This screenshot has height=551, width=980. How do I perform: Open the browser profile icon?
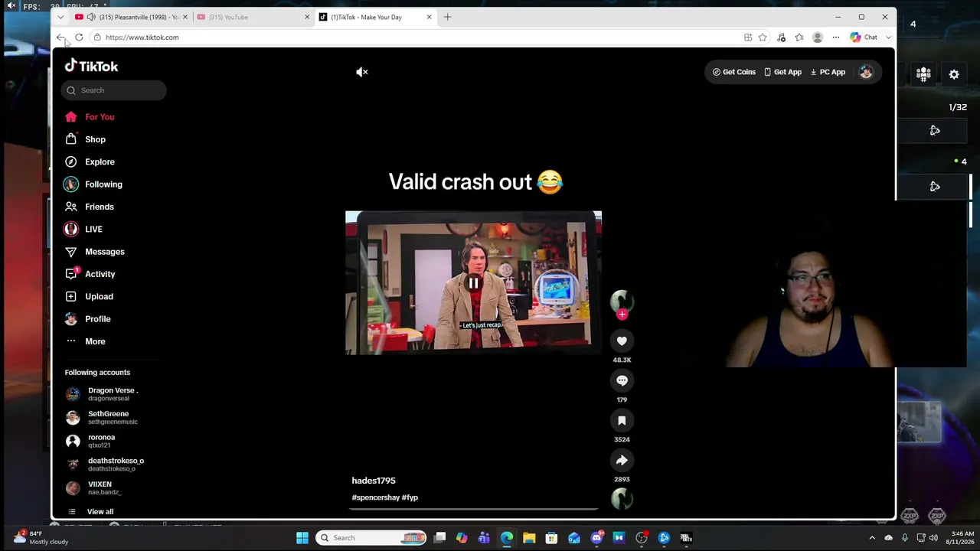[x=818, y=37]
